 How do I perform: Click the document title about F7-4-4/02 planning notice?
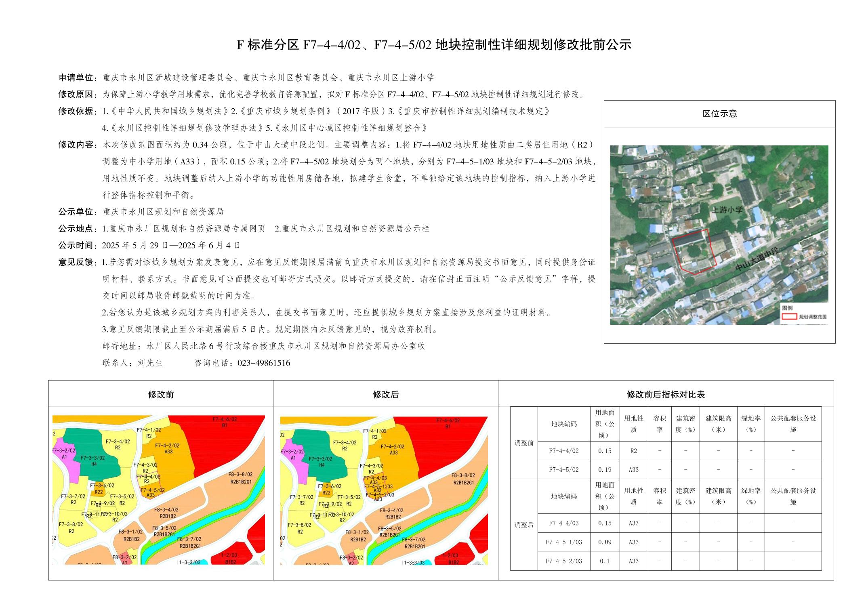tap(434, 44)
